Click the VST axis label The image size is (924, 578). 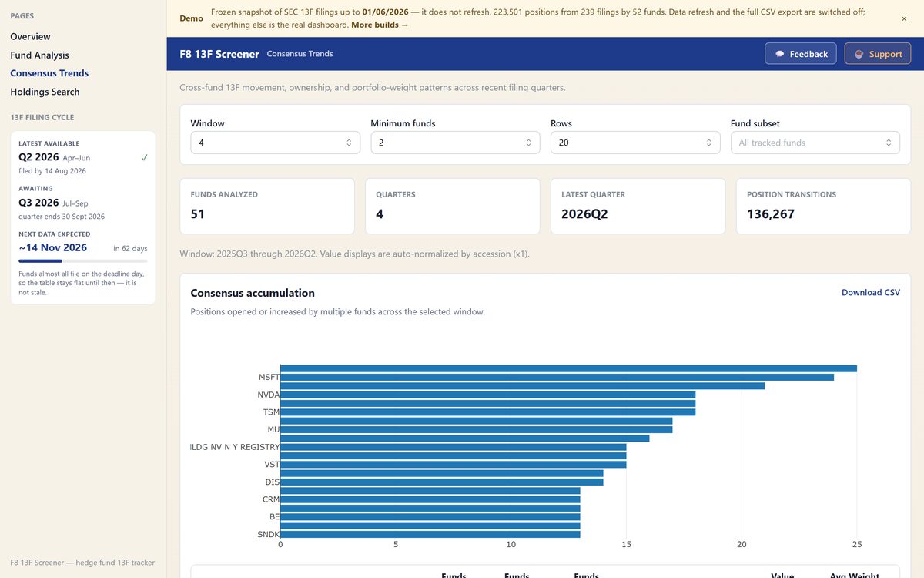(272, 465)
